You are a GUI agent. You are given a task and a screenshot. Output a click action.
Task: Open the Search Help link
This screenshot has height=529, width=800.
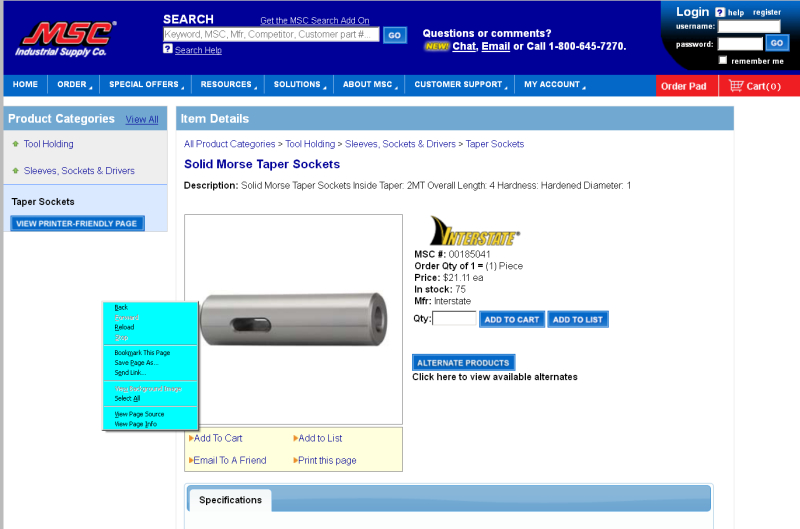198,50
